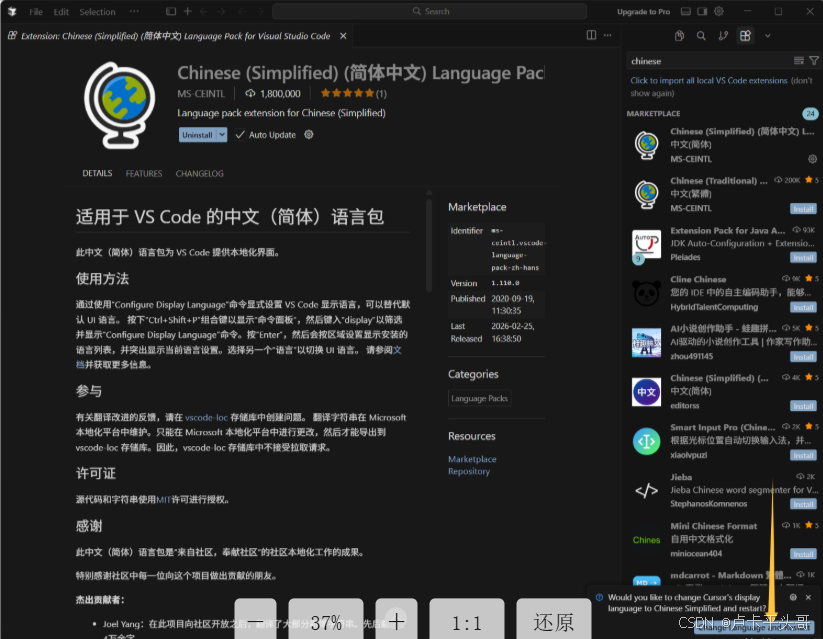Toggle the Auto Update checkbox
Image resolution: width=823 pixels, height=639 pixels.
click(240, 134)
